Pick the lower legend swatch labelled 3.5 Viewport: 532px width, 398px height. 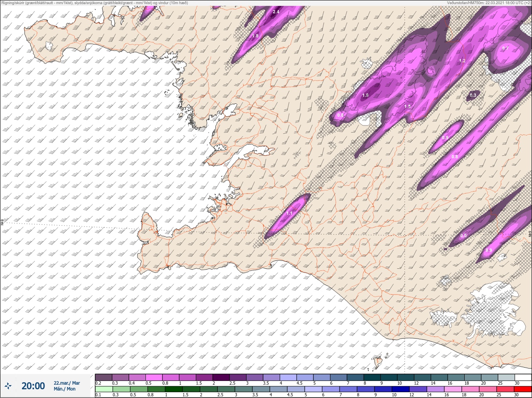coord(261,389)
